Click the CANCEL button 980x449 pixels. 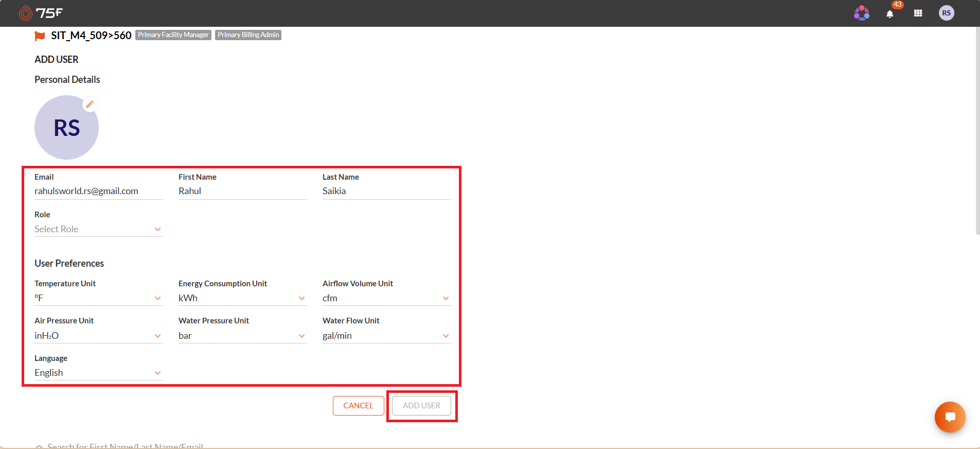[359, 406]
